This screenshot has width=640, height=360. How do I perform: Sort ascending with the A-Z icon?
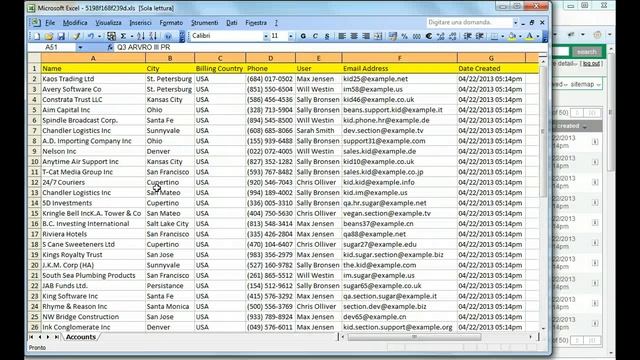tap(141, 36)
